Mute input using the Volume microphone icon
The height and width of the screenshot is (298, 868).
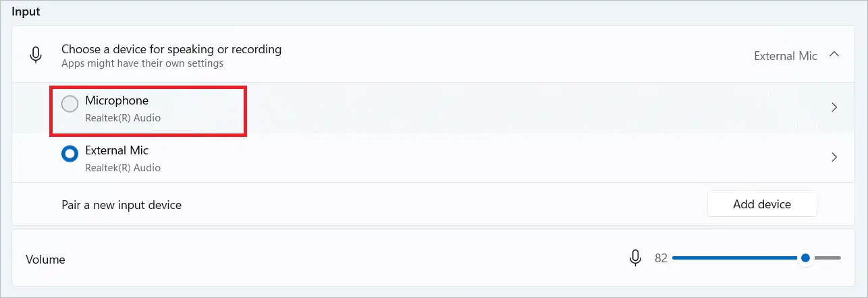[x=634, y=258]
